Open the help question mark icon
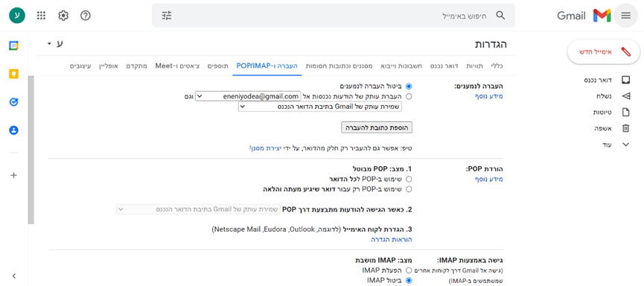Image resolution: width=644 pixels, height=286 pixels. (x=86, y=16)
